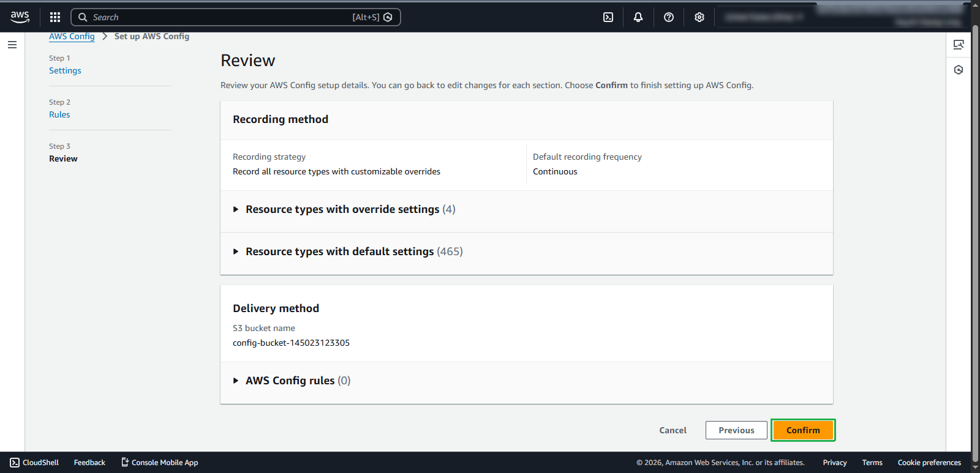Toggle the hamburger side navigation menu
The width and height of the screenshot is (980, 473).
(x=12, y=45)
